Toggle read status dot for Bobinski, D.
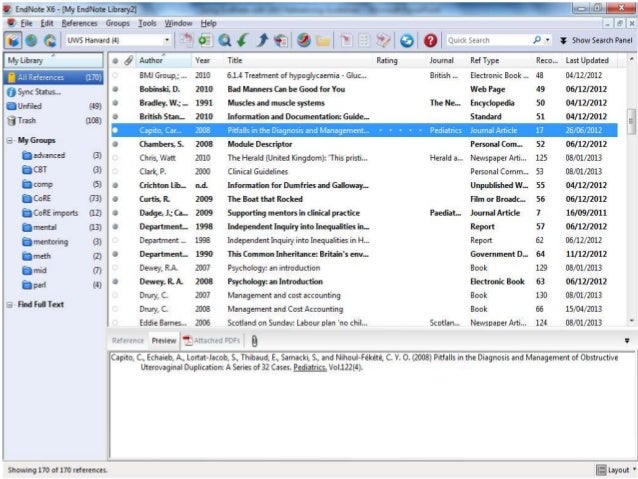Screen dimensions: 638x479 pyautogui.click(x=116, y=89)
